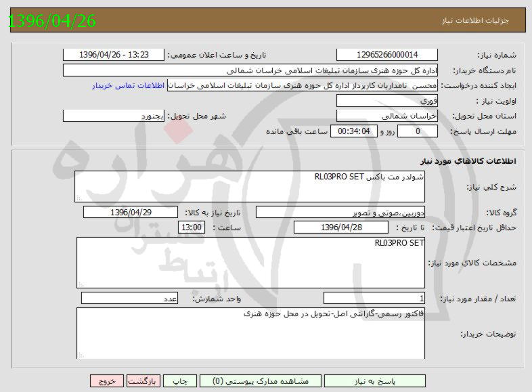Click the label توضیحات خریدار
The image size is (532, 392).
pyautogui.click(x=488, y=334)
